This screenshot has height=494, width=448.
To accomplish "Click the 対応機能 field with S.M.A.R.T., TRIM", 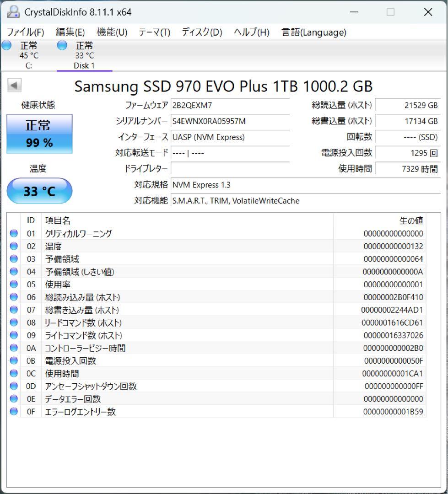I will (x=306, y=201).
